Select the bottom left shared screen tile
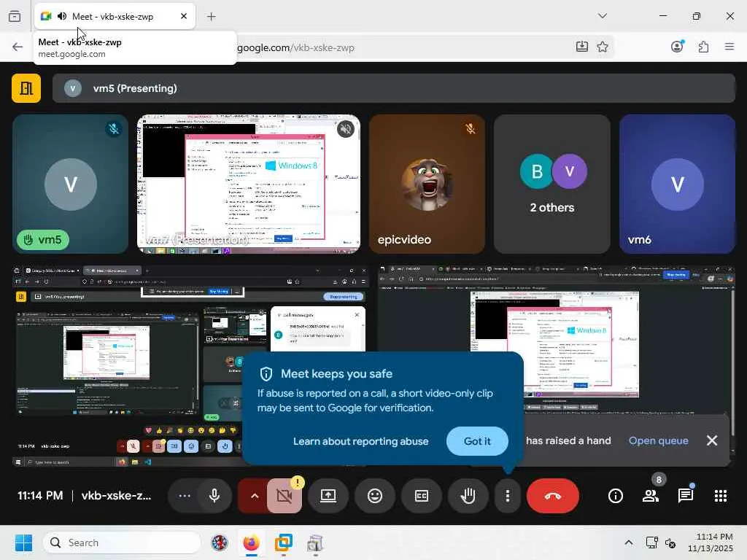Viewport: 747px width, 560px height. pyautogui.click(x=190, y=367)
